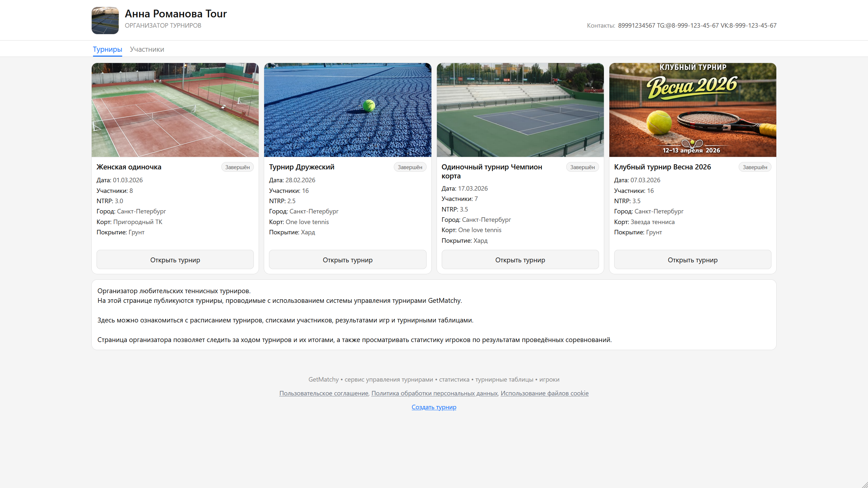The width and height of the screenshot is (868, 488).
Task: Open Использование файлов cookie link
Action: pyautogui.click(x=545, y=393)
